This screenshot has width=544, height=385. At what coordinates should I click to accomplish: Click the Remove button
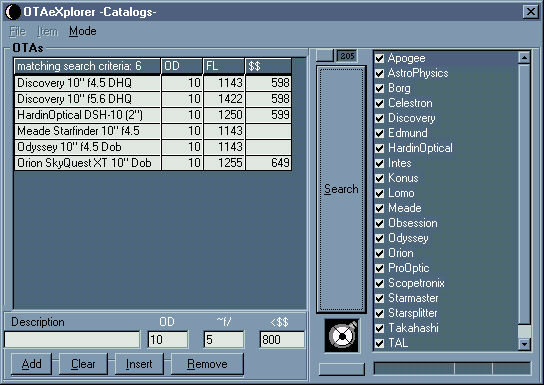tap(207, 364)
